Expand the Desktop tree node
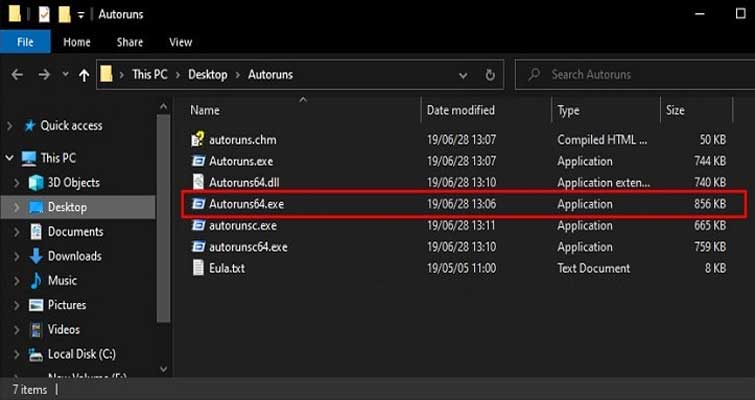 point(17,207)
